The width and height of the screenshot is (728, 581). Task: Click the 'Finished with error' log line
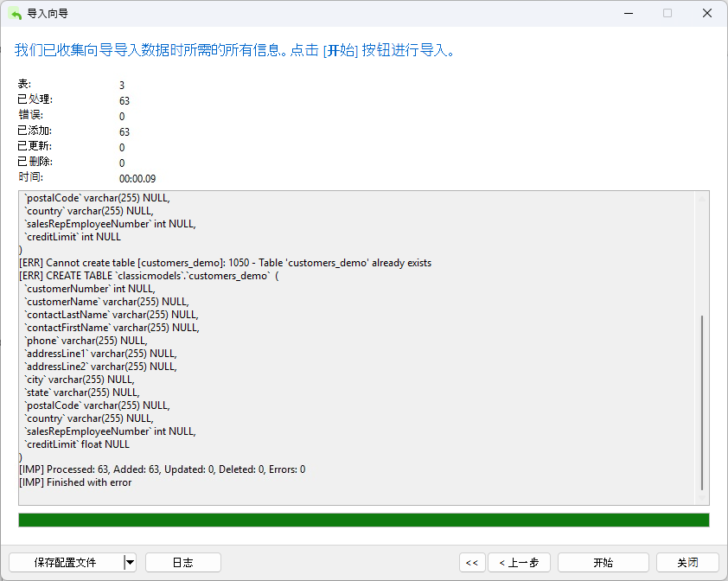(x=75, y=482)
